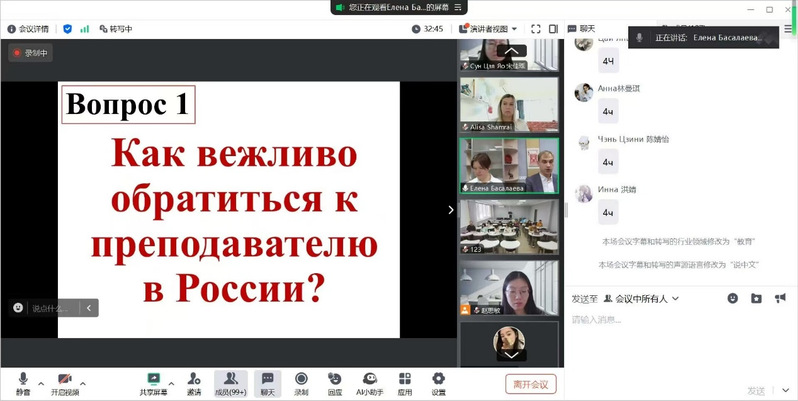The width and height of the screenshot is (798, 401).
Task: Expand audio options arrow beside 静音
Action: pyautogui.click(x=41, y=383)
